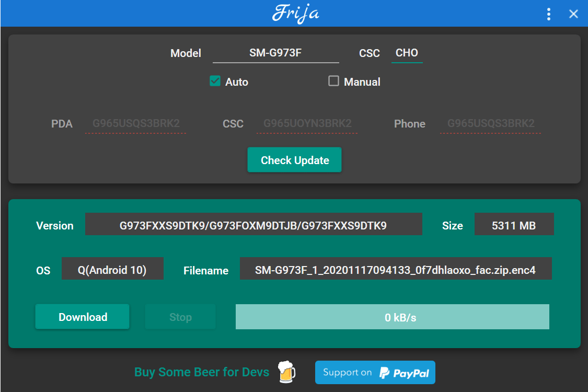588x392 pixels.
Task: Select the manual CSC firmware field
Action: [x=307, y=124]
